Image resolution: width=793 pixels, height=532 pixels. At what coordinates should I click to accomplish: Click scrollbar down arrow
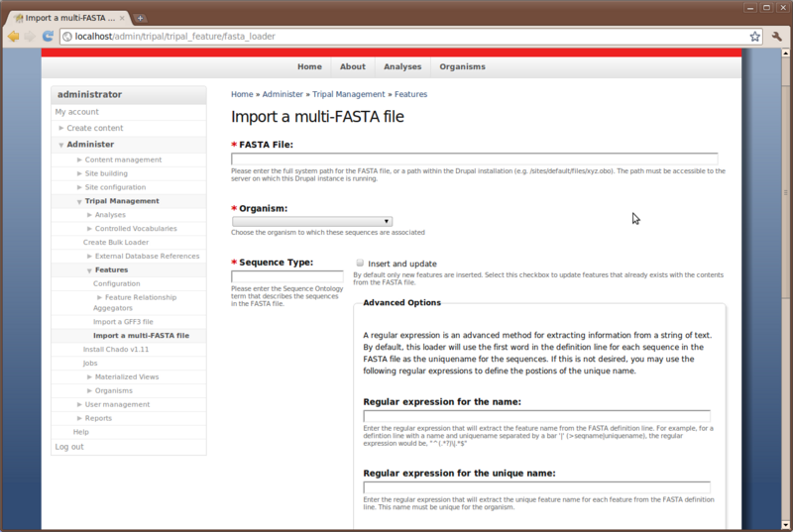point(785,525)
